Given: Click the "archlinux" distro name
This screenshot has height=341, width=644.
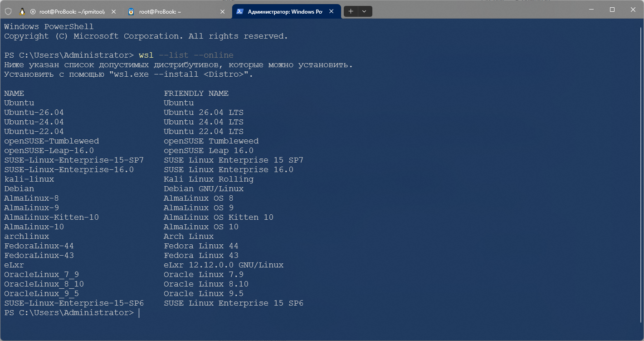Looking at the screenshot, I should (27, 237).
